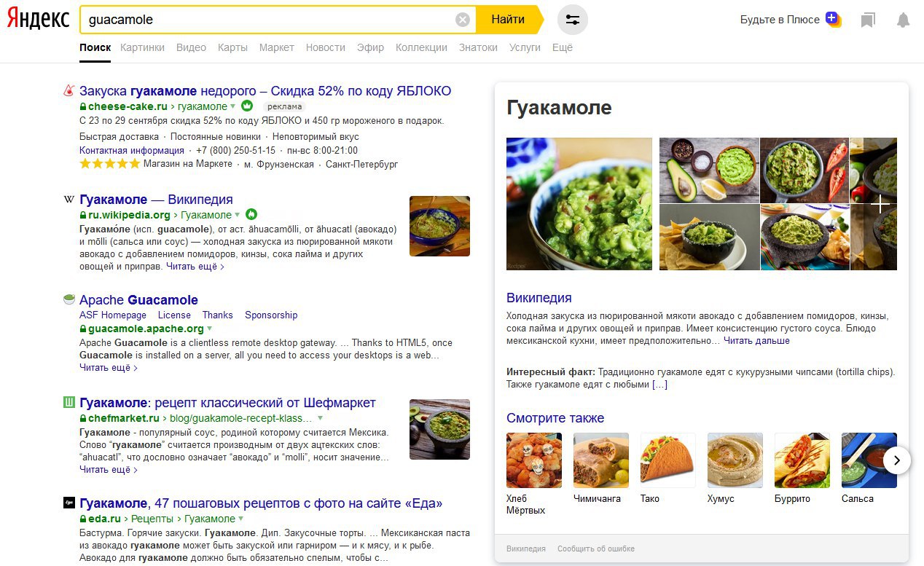Click the Найти search button
Viewport: 924px width, 566px height.
(508, 20)
